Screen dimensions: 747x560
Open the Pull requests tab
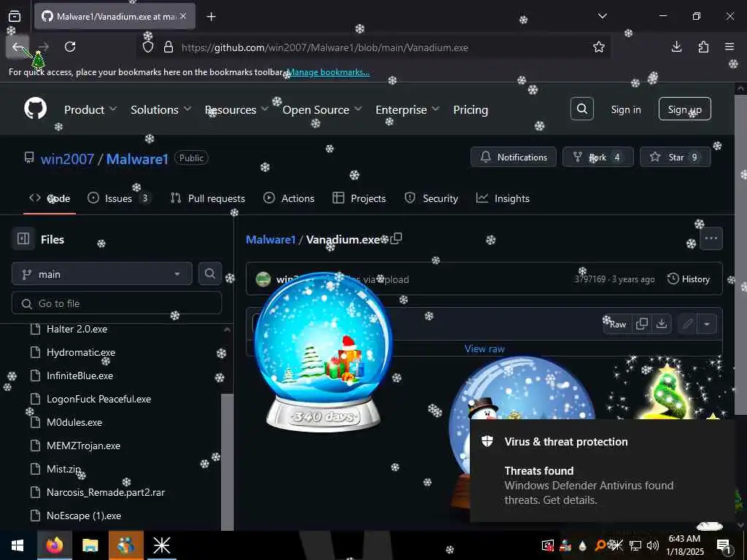(x=208, y=198)
